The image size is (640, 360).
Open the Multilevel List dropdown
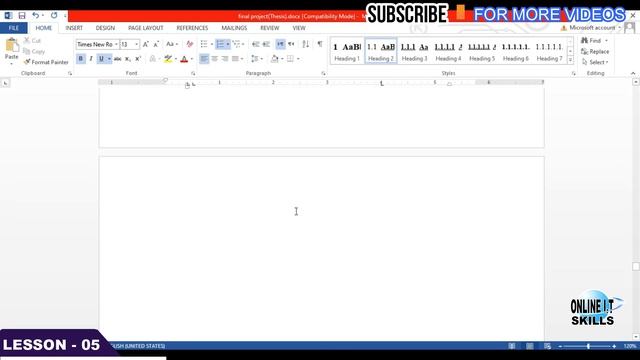point(243,44)
